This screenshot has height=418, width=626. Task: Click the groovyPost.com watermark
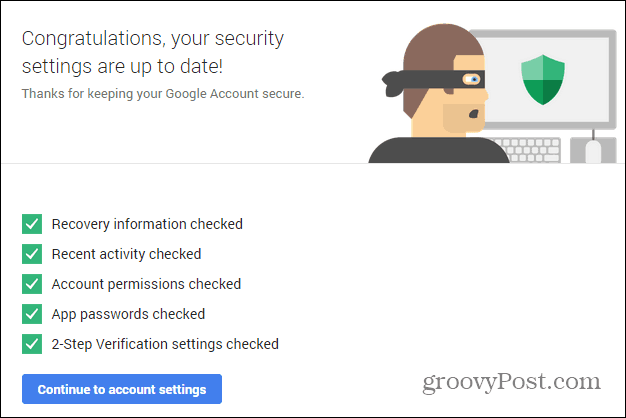click(x=511, y=382)
